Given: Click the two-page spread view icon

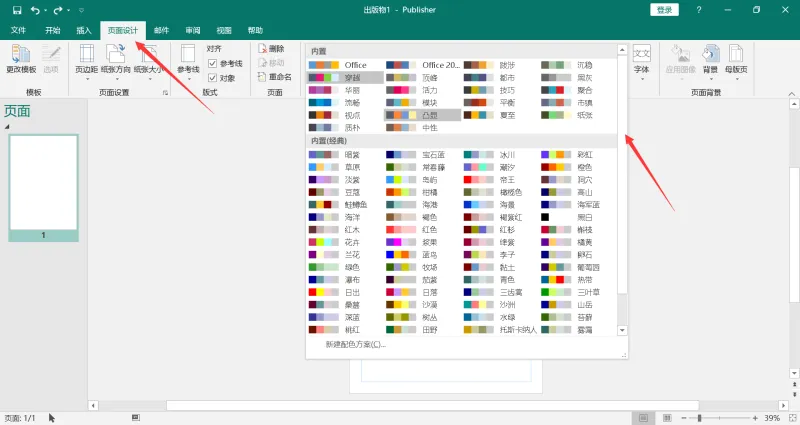Looking at the screenshot, I should coord(667,418).
